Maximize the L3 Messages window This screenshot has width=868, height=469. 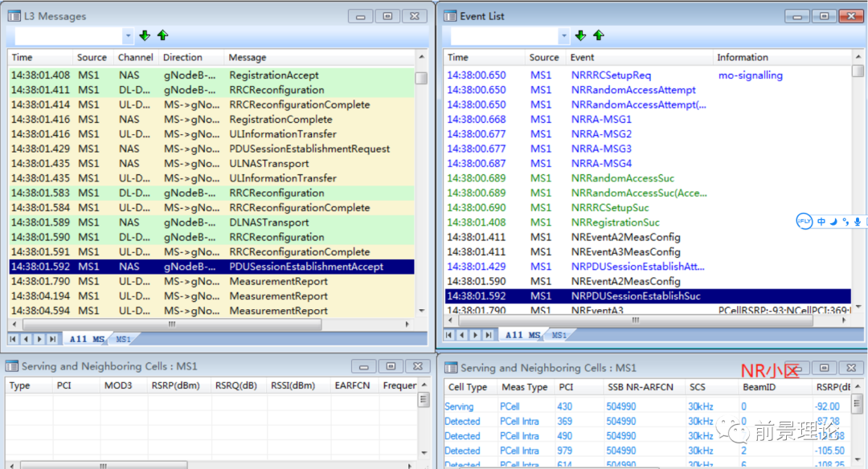click(x=387, y=16)
